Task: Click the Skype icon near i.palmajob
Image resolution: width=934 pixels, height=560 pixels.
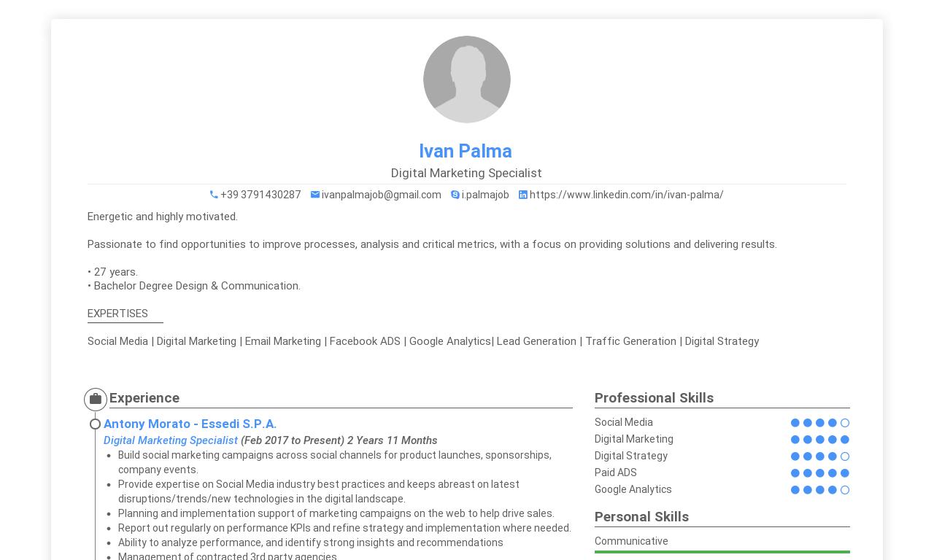Action: tap(455, 195)
